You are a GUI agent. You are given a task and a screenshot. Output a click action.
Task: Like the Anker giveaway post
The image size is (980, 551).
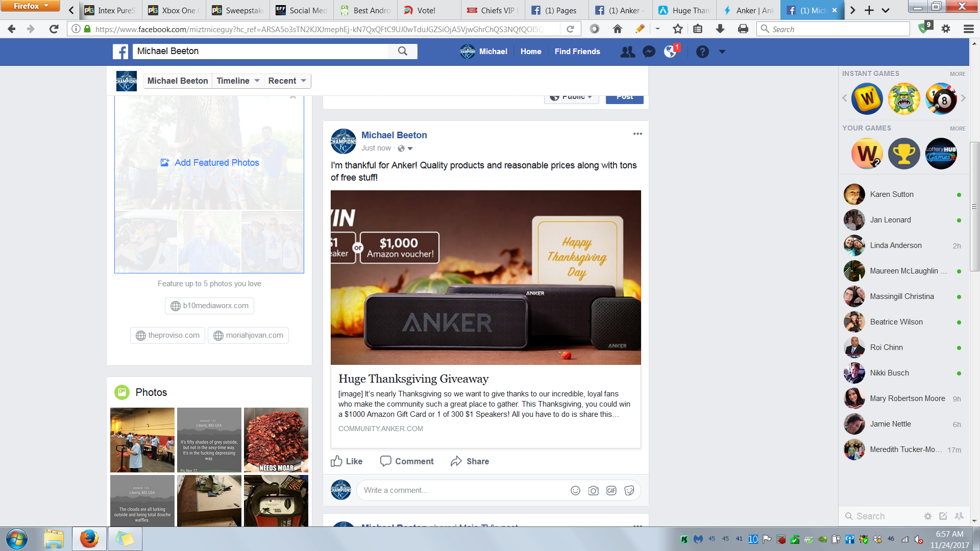coord(347,461)
